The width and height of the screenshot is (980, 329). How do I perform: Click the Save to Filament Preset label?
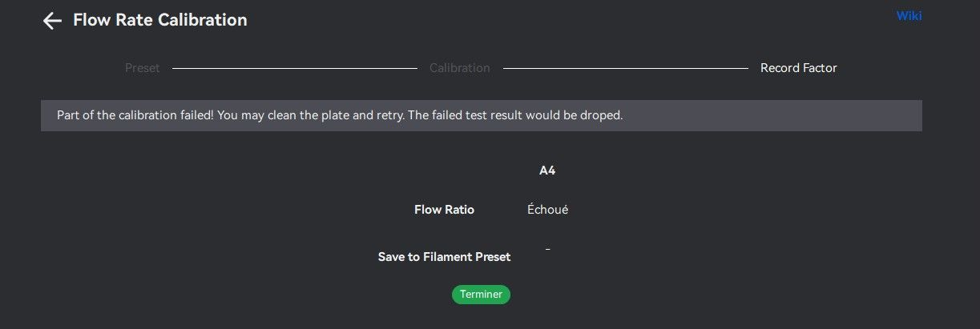[x=444, y=257]
